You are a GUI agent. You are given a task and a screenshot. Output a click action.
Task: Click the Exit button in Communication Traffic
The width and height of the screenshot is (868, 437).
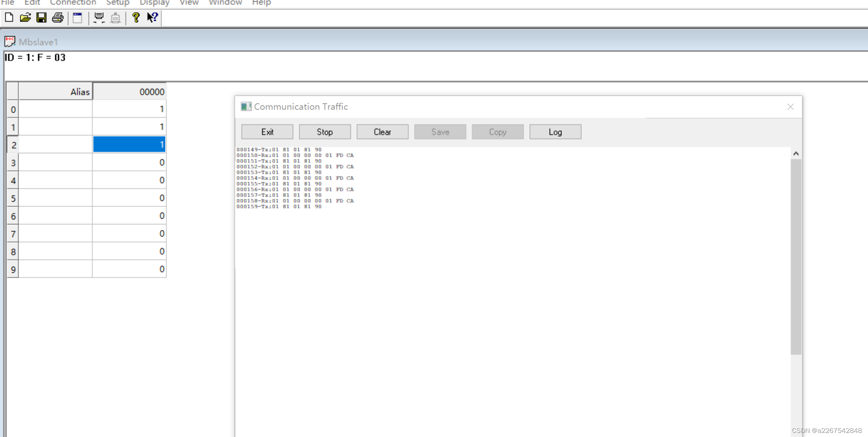click(267, 132)
